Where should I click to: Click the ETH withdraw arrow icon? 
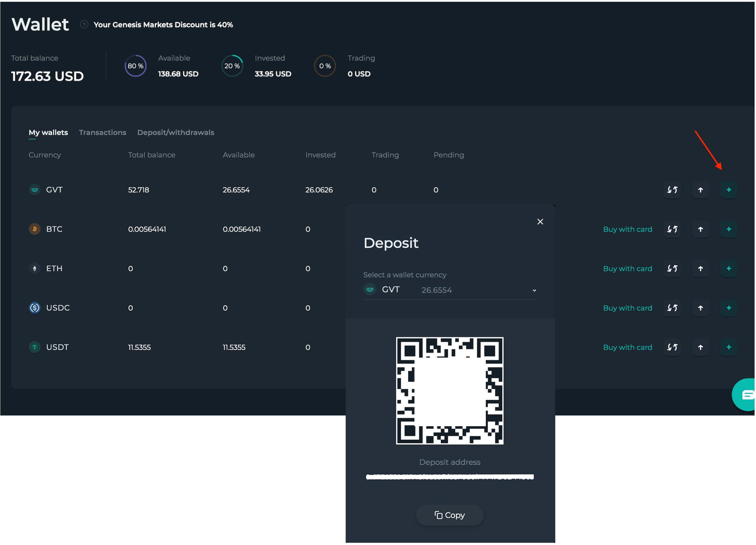pyautogui.click(x=700, y=269)
